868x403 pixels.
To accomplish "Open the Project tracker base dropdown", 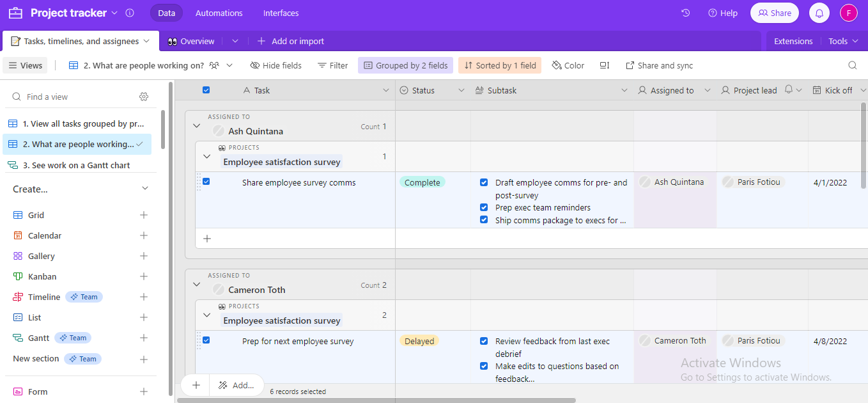I will (x=114, y=12).
